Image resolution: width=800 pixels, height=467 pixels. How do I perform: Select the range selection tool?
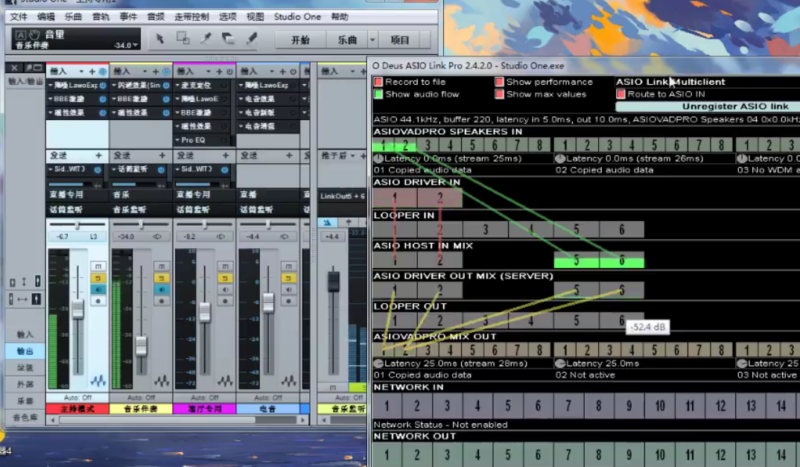point(182,39)
